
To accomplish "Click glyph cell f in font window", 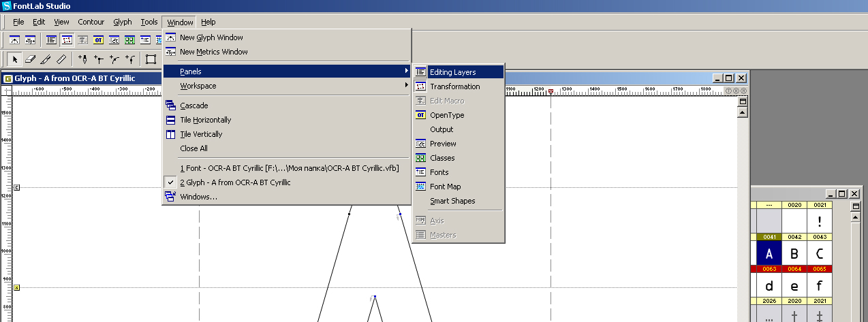I will point(820,285).
